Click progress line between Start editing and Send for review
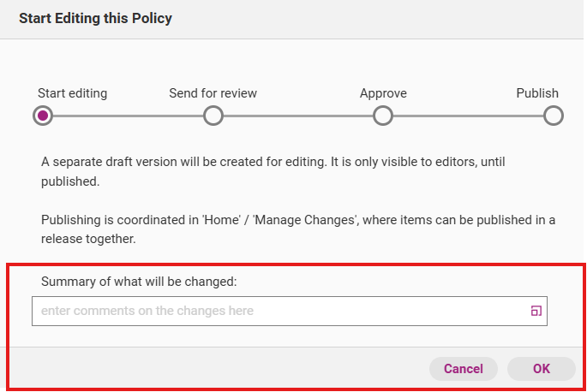Image resolution: width=587 pixels, height=392 pixels. [128, 116]
